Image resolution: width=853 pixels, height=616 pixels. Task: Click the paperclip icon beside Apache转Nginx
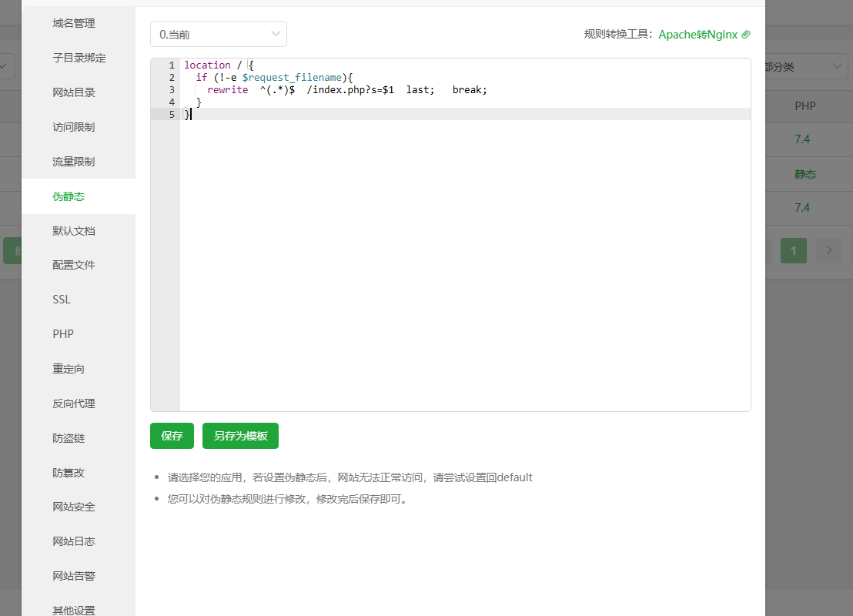745,35
